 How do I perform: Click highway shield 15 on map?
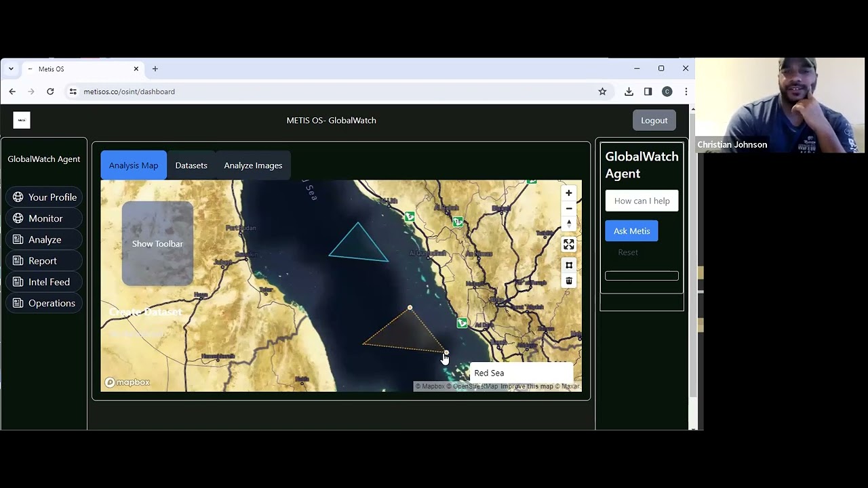pos(458,222)
